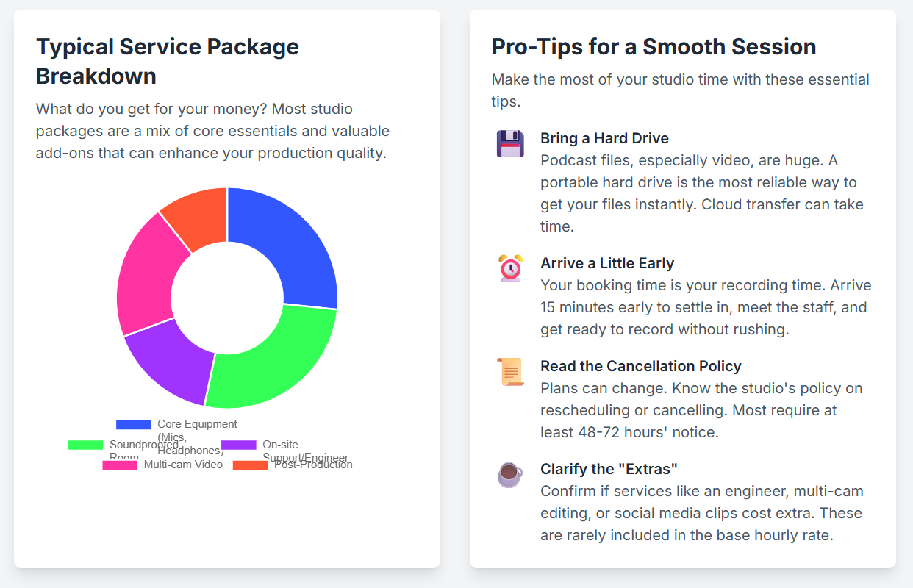
Task: Click the Arrive a Little Early heading
Action: pos(607,263)
